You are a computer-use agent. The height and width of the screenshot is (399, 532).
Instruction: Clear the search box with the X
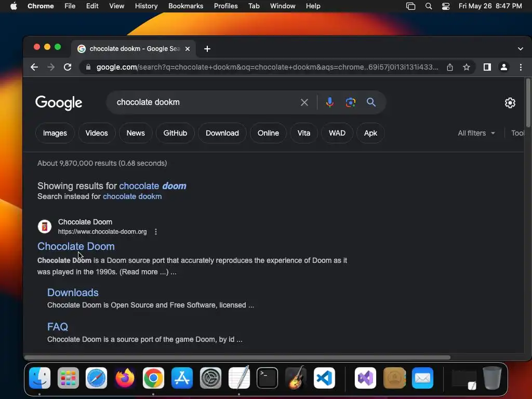304,102
